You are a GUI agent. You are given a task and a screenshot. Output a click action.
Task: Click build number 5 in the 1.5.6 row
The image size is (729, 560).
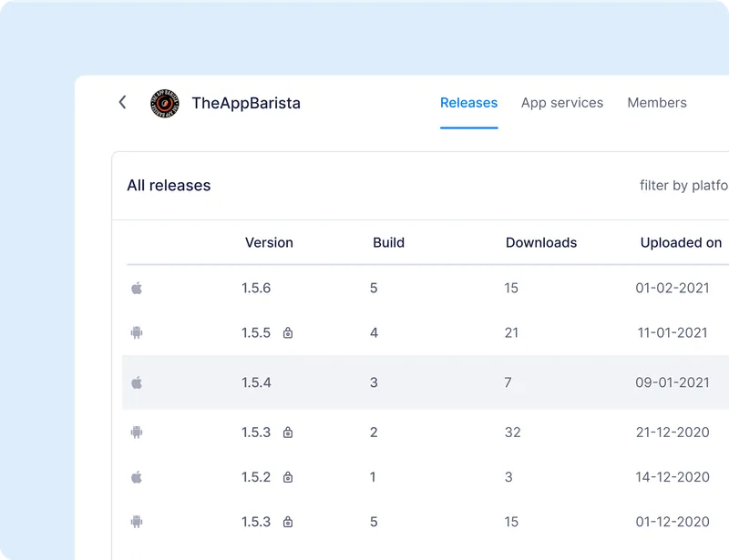[374, 288]
